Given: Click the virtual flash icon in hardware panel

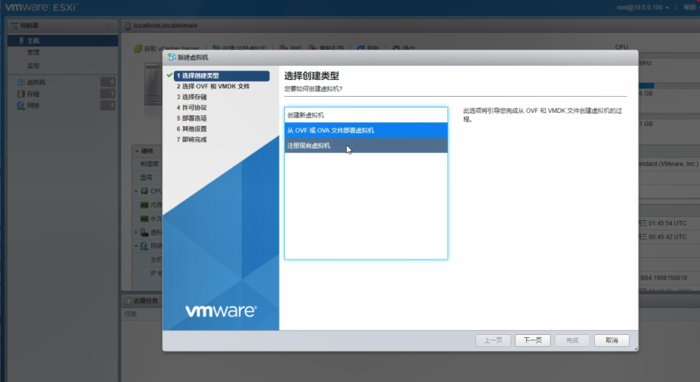Looking at the screenshot, I should pyautogui.click(x=145, y=233).
